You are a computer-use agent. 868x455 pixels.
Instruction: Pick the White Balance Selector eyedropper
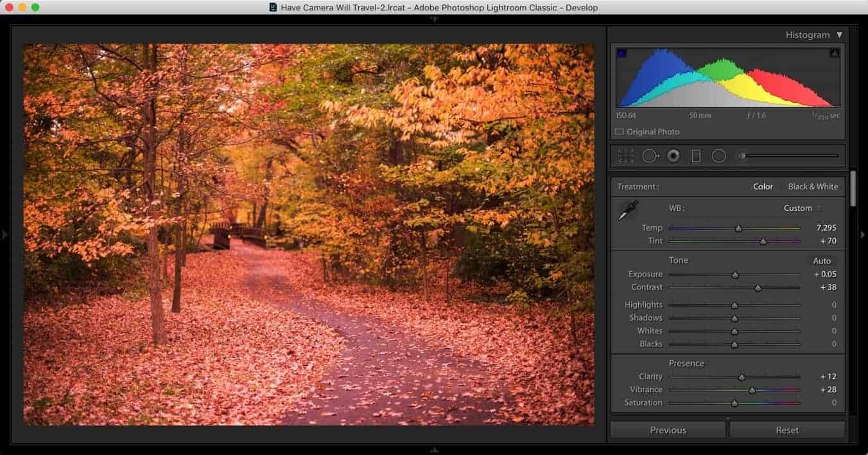627,211
